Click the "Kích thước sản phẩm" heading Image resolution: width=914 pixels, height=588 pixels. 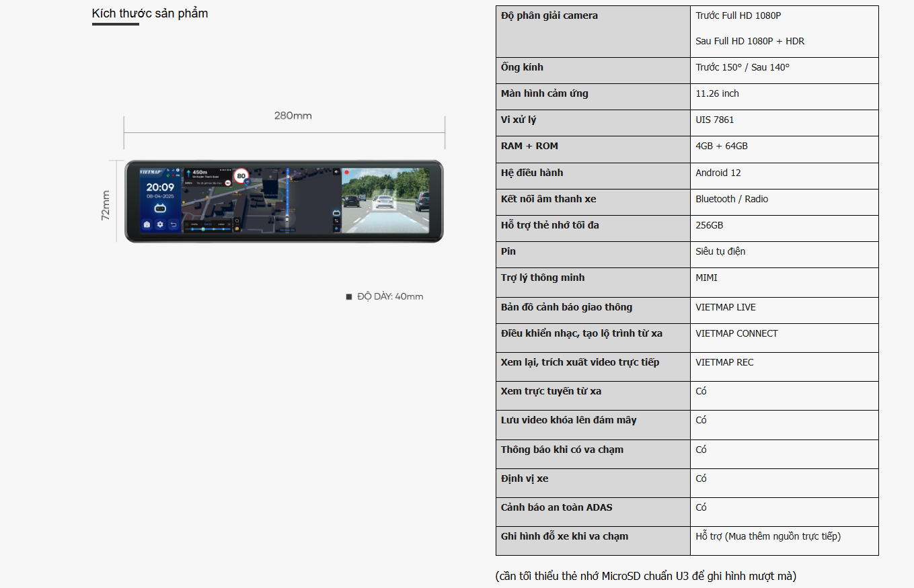tap(150, 13)
